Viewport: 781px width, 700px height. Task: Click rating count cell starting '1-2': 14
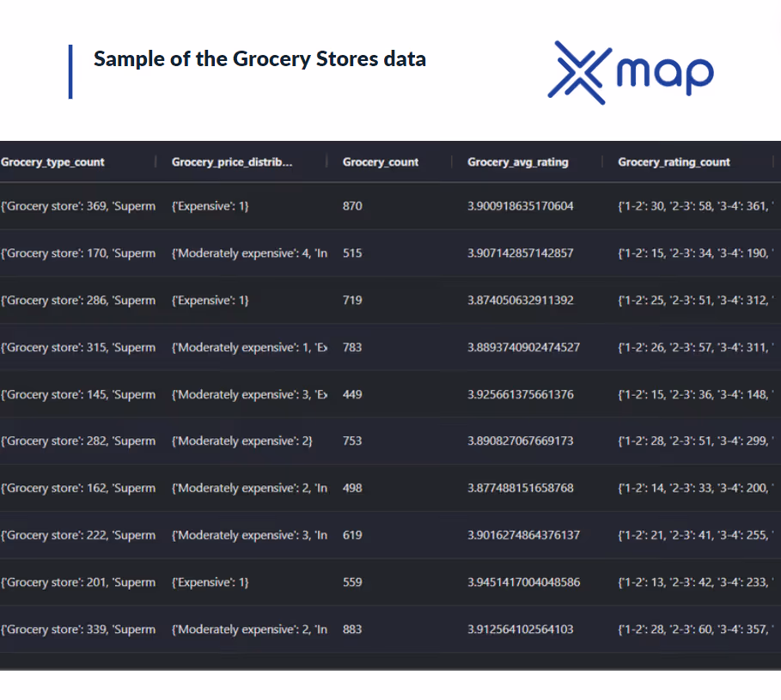(696, 488)
